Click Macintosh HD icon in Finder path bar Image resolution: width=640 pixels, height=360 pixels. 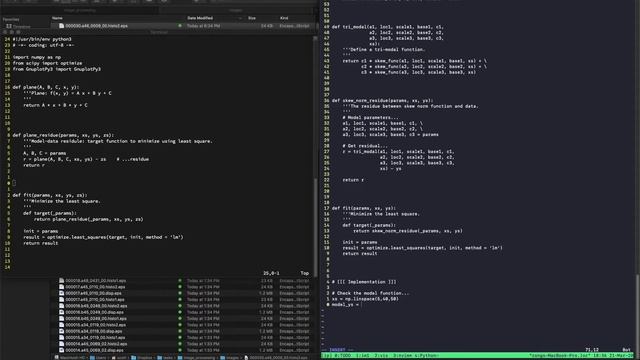56,358
